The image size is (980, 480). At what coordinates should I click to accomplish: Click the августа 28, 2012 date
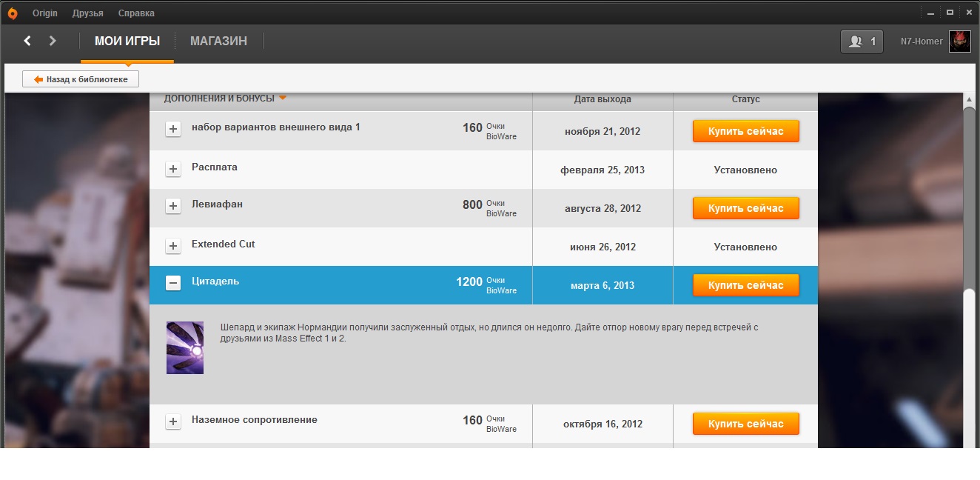(x=603, y=208)
